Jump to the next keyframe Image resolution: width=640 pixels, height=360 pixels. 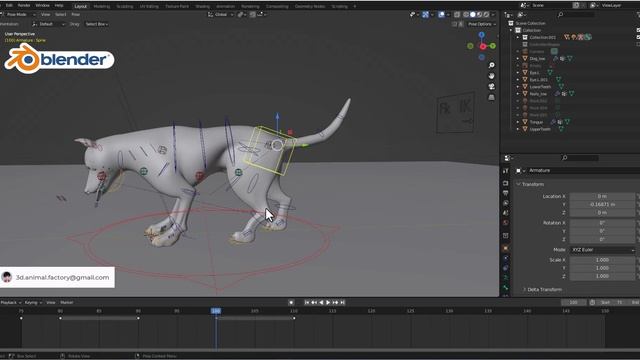tap(335, 302)
